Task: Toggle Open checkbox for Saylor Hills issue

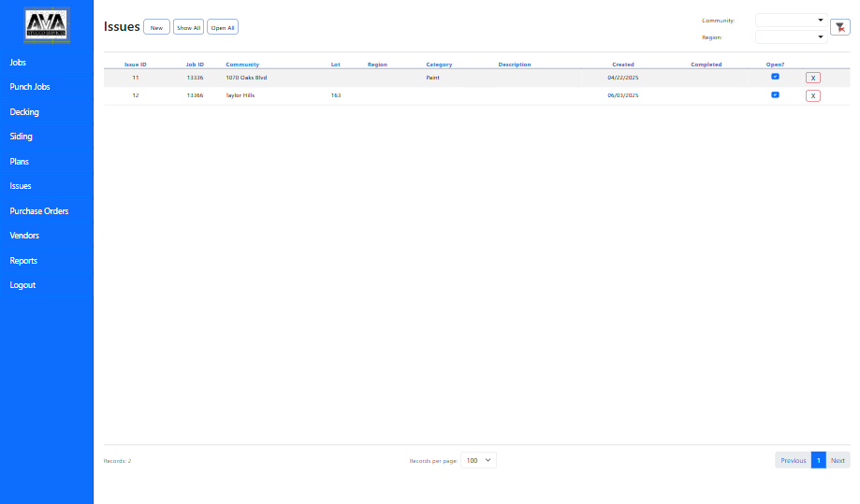Action: click(x=775, y=94)
